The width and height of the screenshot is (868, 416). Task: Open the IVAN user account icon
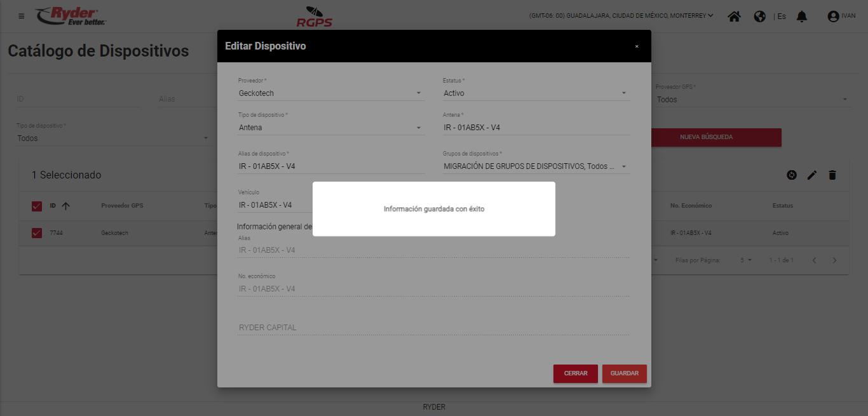coord(833,17)
